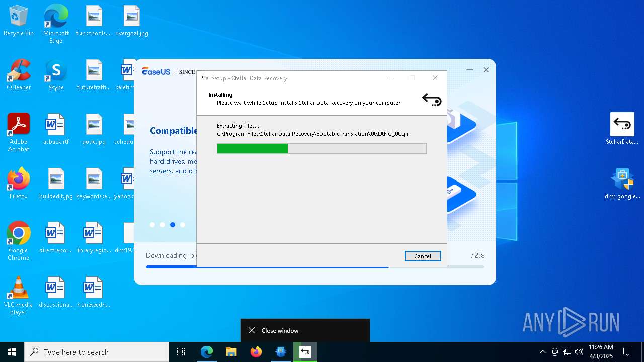644x362 pixels.
Task: Switch to the EaseUS installer taskbar button
Action: [281, 352]
